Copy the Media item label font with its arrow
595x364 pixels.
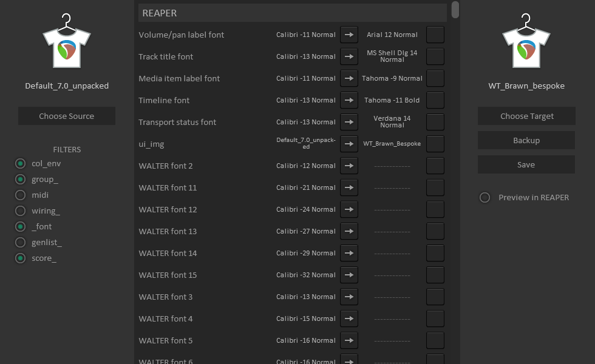[349, 78]
